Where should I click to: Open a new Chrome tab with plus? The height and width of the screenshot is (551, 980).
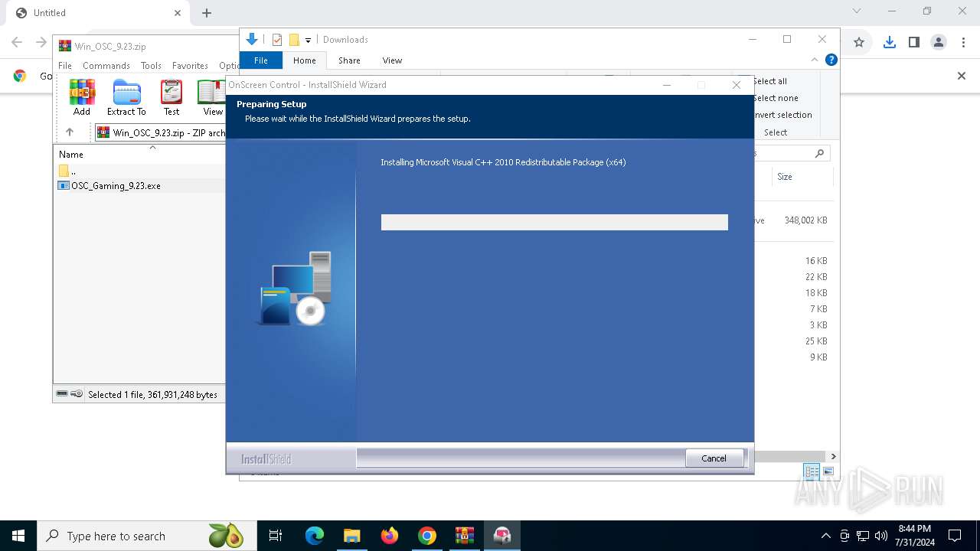207,13
